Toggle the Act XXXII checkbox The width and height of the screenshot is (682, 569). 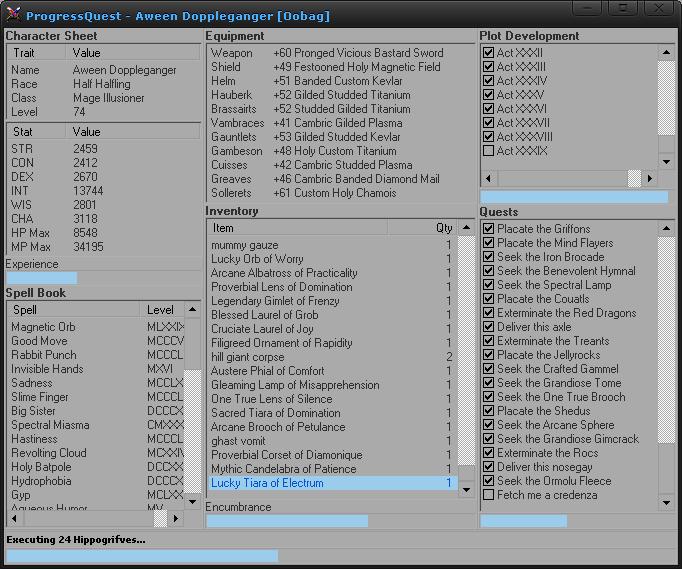488,53
